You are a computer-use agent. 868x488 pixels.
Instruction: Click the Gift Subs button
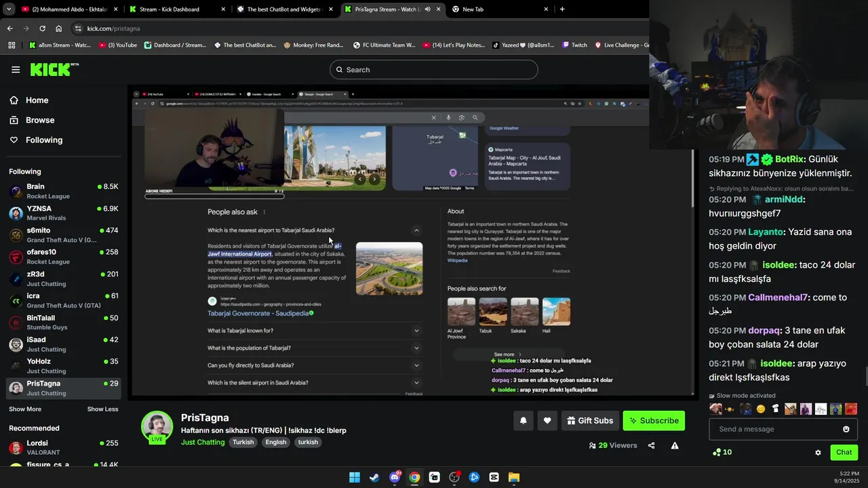pos(590,420)
